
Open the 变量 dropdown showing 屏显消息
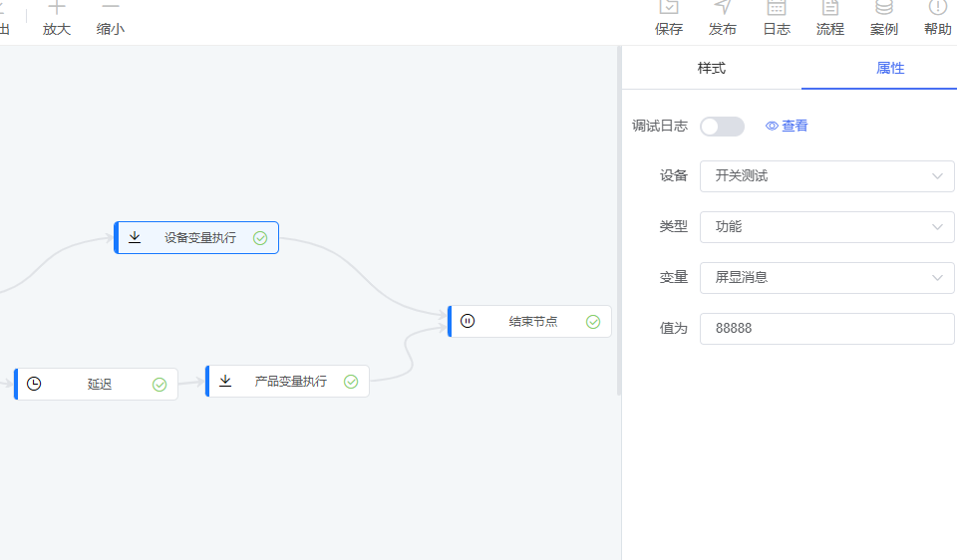pyautogui.click(x=827, y=278)
